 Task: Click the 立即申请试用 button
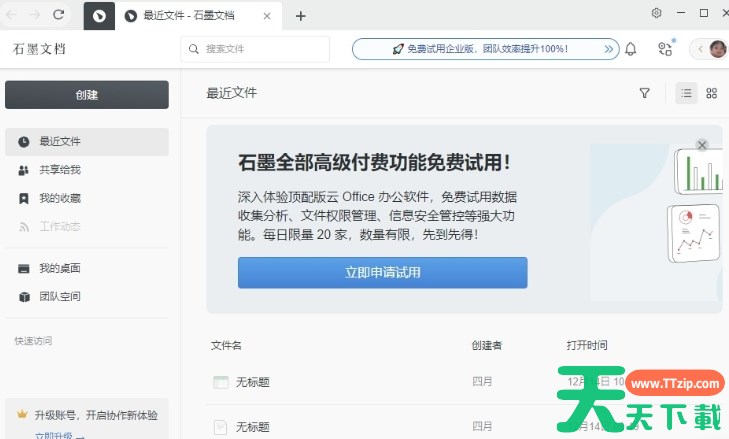point(383,273)
